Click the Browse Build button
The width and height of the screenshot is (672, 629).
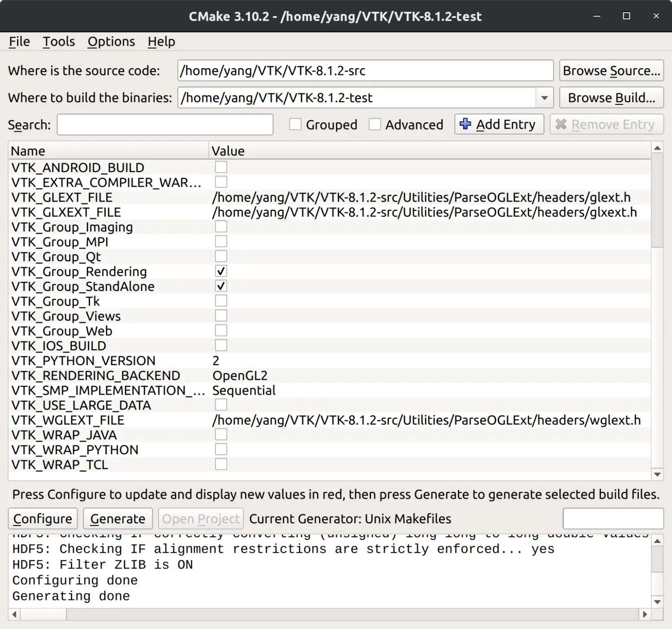click(612, 98)
